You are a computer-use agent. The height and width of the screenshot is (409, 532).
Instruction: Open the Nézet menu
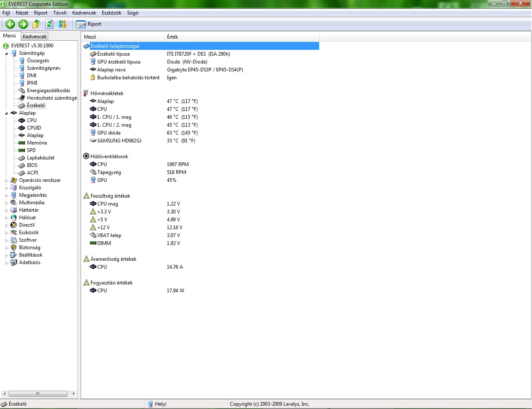(22, 13)
